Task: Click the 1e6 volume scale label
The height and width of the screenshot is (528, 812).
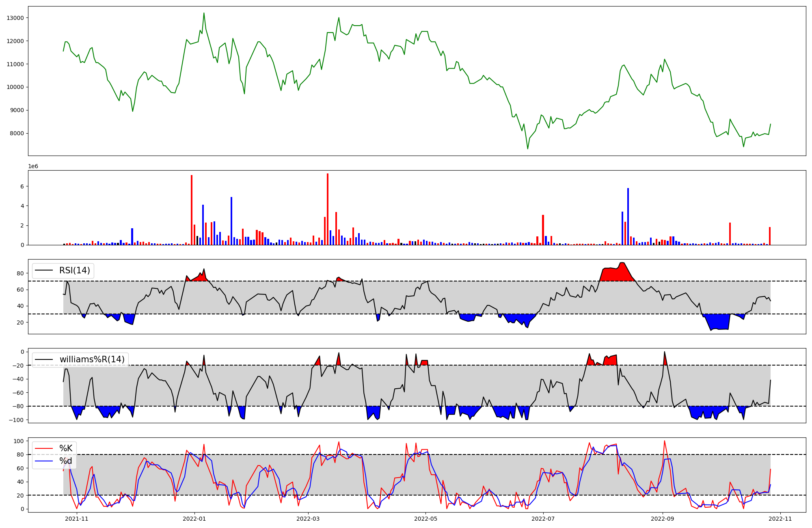Action: coord(33,167)
